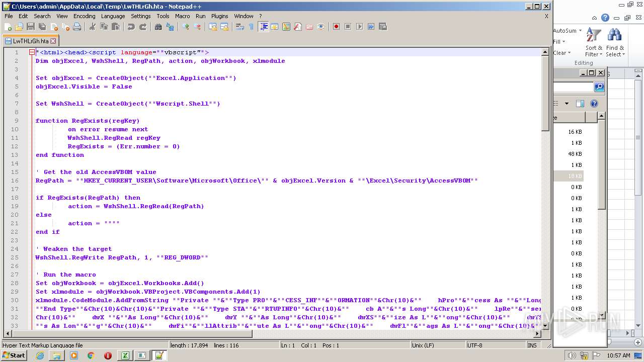Open the Encoding menu
The width and height of the screenshot is (644, 362).
[84, 16]
